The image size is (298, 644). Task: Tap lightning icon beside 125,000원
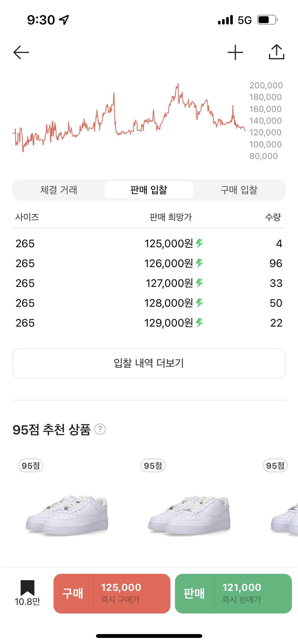pyautogui.click(x=199, y=243)
